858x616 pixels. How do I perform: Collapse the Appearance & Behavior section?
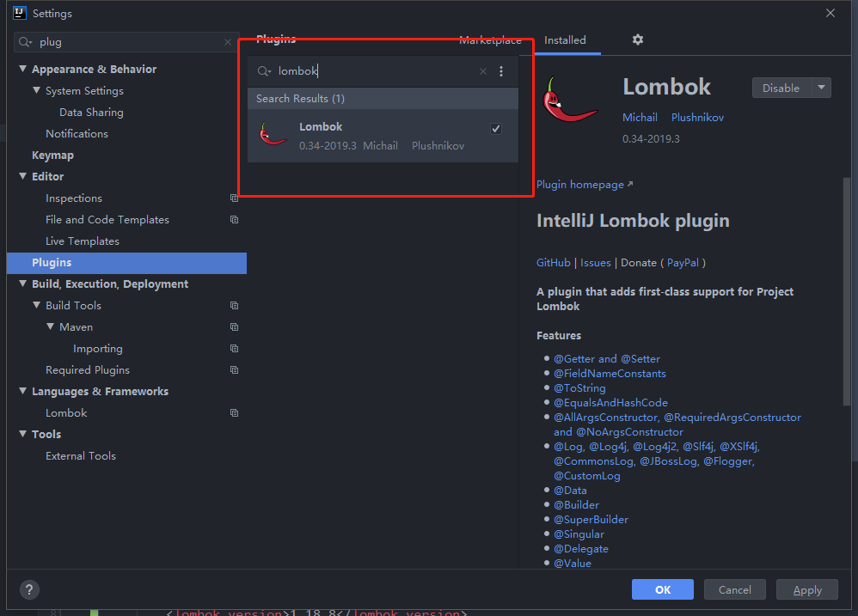click(22, 69)
